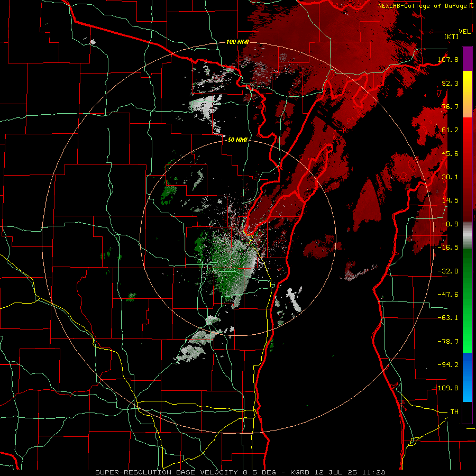
Task: Pick the purple segment of velocity color bar
Action: pyautogui.click(x=467, y=59)
